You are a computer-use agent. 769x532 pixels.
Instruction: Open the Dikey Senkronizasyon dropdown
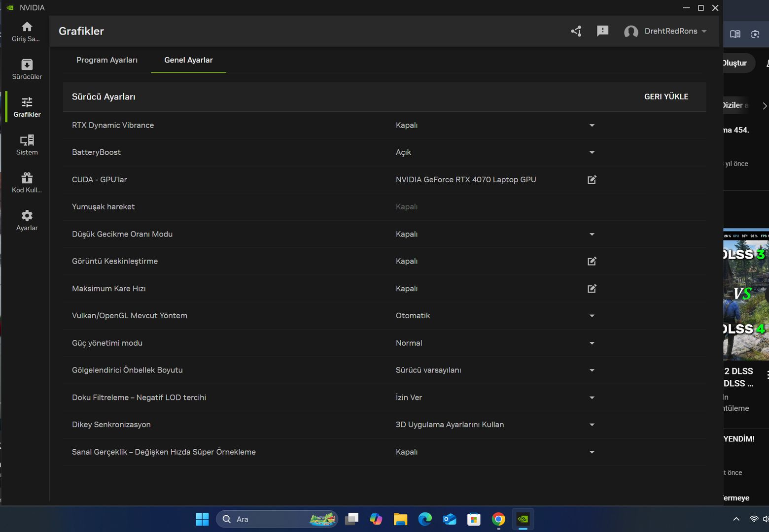592,425
